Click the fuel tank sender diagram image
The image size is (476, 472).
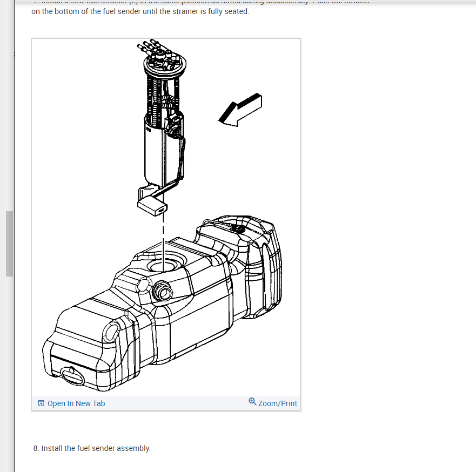166,217
